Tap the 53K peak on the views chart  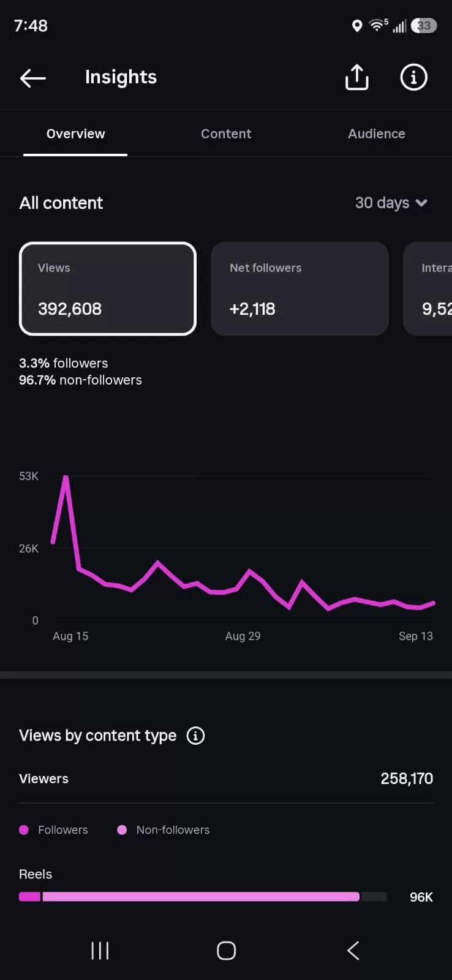66,477
